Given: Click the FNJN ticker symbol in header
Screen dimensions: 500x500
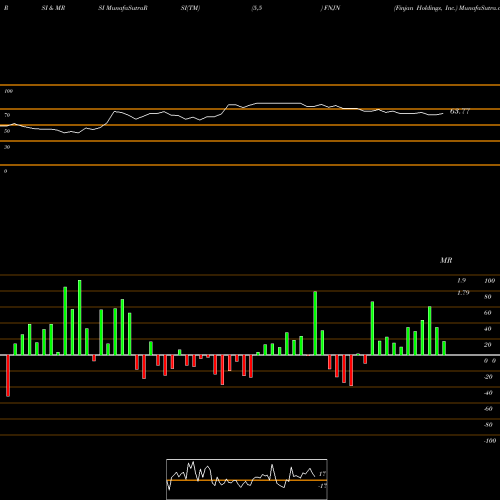Looking at the screenshot, I should 332,8.
